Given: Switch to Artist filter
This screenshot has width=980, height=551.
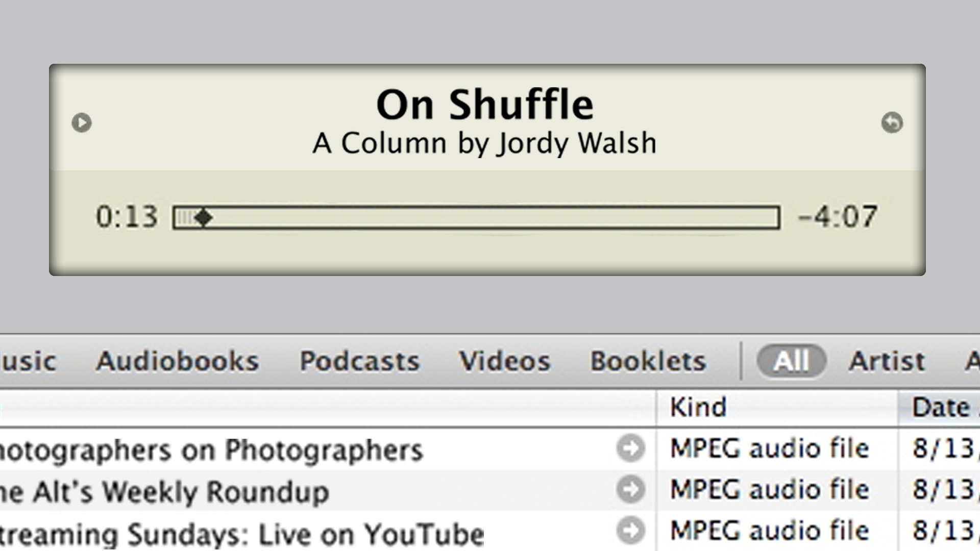Looking at the screenshot, I should click(x=887, y=361).
